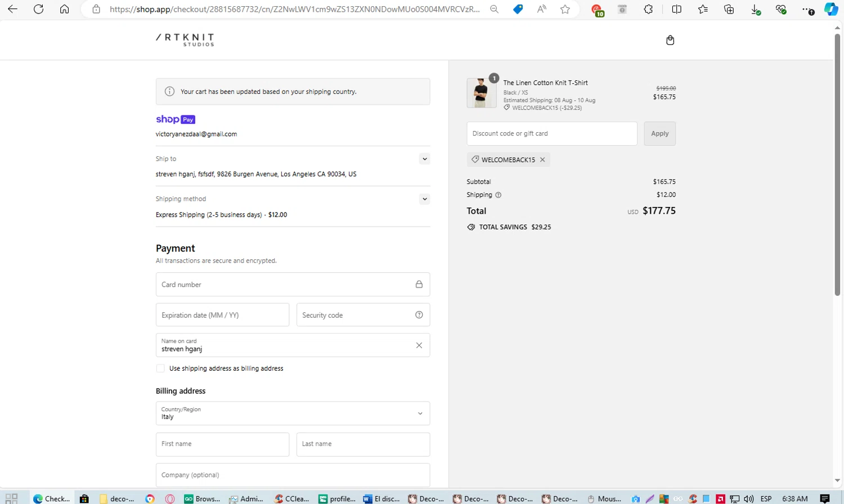844x504 pixels.
Task: Switch to the profile... taskbar window
Action: click(x=336, y=498)
